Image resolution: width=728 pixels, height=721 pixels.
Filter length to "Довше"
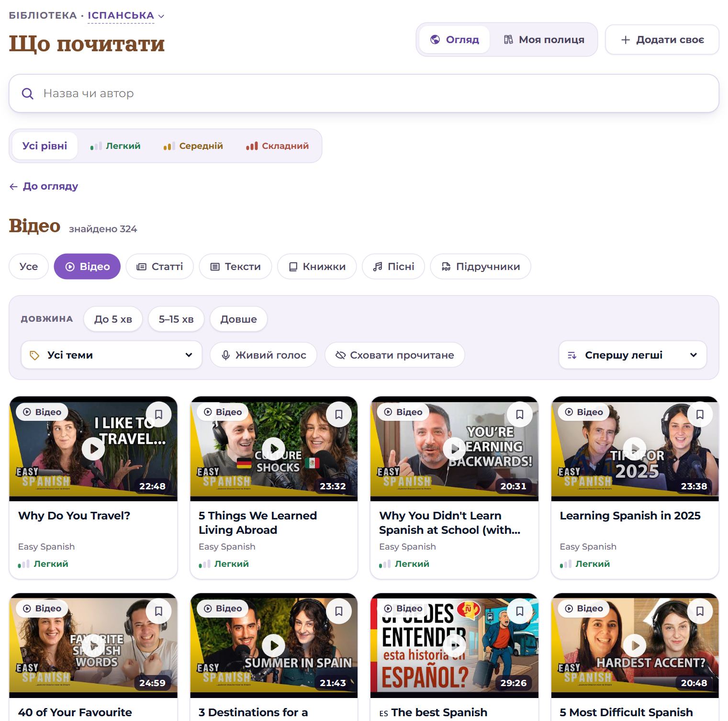(x=238, y=319)
